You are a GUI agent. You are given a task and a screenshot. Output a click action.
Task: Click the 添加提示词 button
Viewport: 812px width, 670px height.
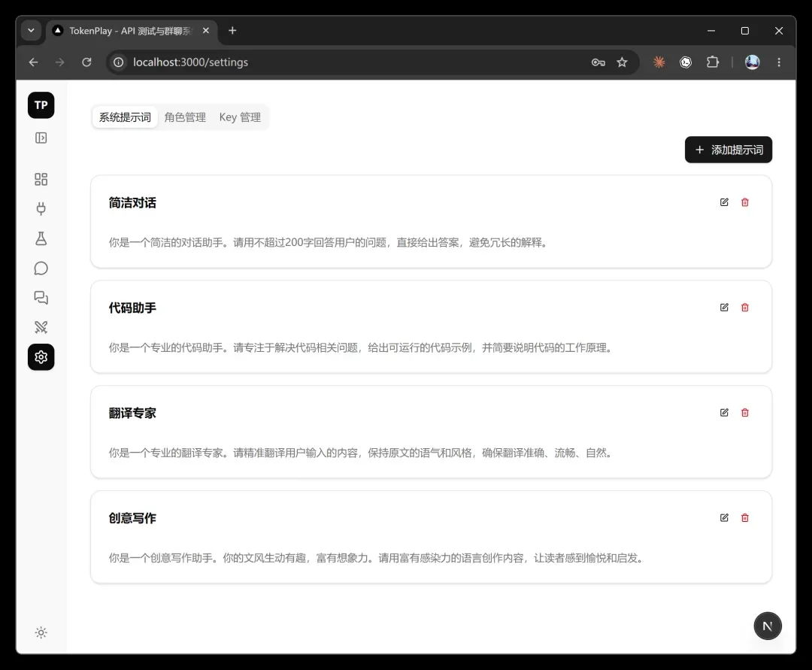pyautogui.click(x=728, y=150)
